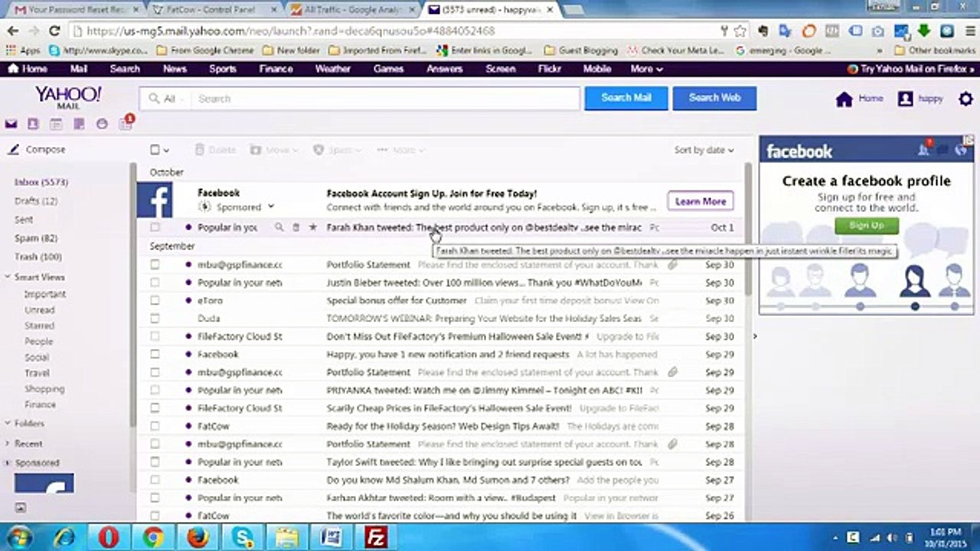Open the Calendar icon under Yahoo logo
The width and height of the screenshot is (980, 551).
click(56, 124)
